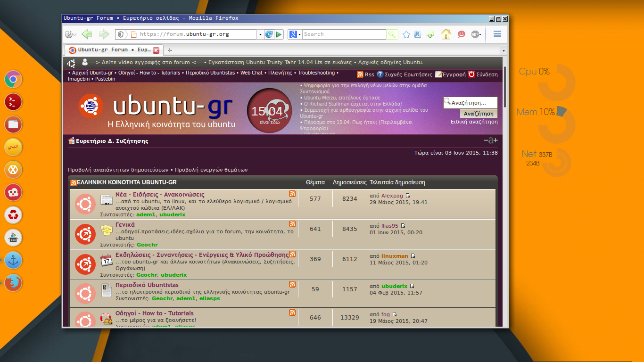Open the red recycle trash dock icon
This screenshot has width=644, height=362.
pyautogui.click(x=13, y=215)
